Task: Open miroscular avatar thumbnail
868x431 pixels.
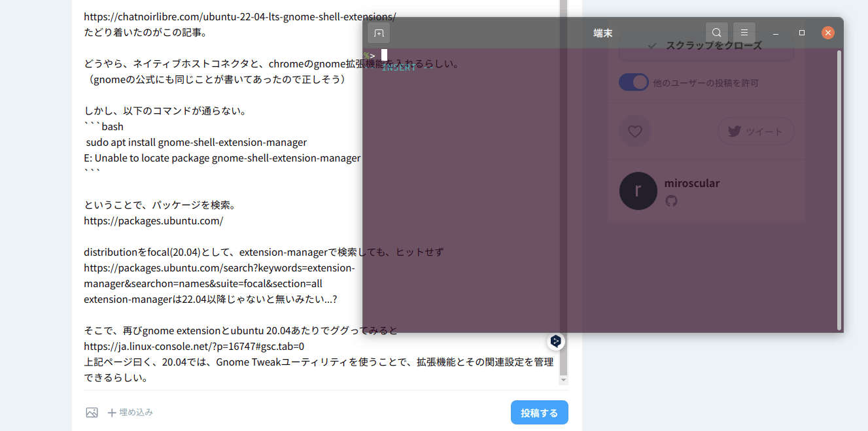Action: pos(638,191)
